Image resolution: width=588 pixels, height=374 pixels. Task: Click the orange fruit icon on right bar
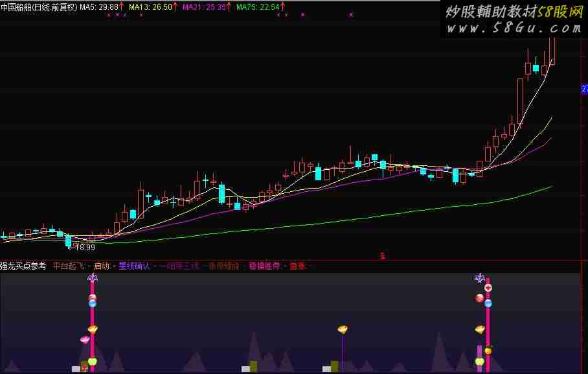tap(488, 351)
